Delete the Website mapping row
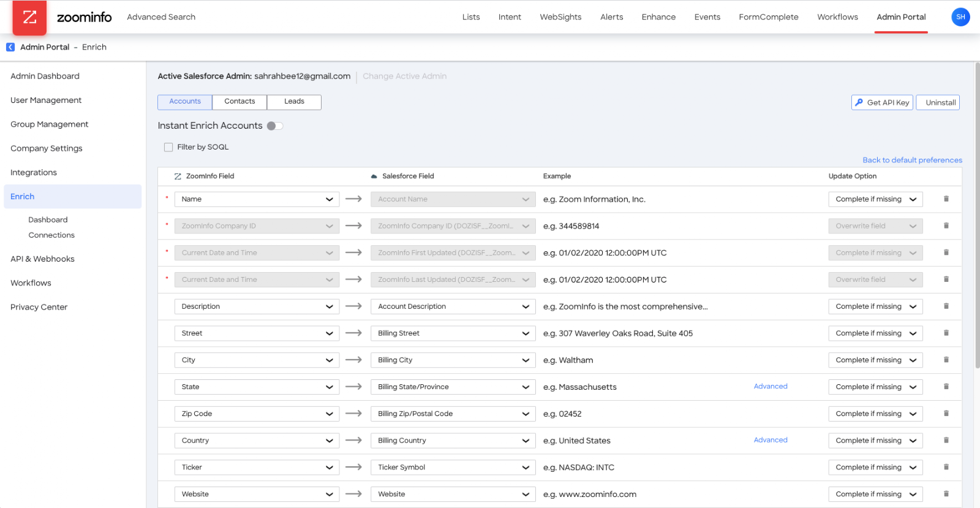 (946, 493)
